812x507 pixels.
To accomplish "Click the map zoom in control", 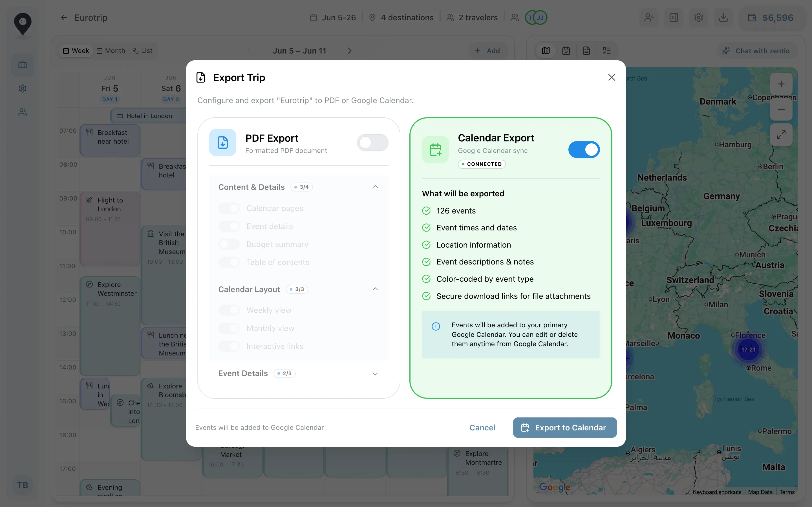I will [x=781, y=84].
